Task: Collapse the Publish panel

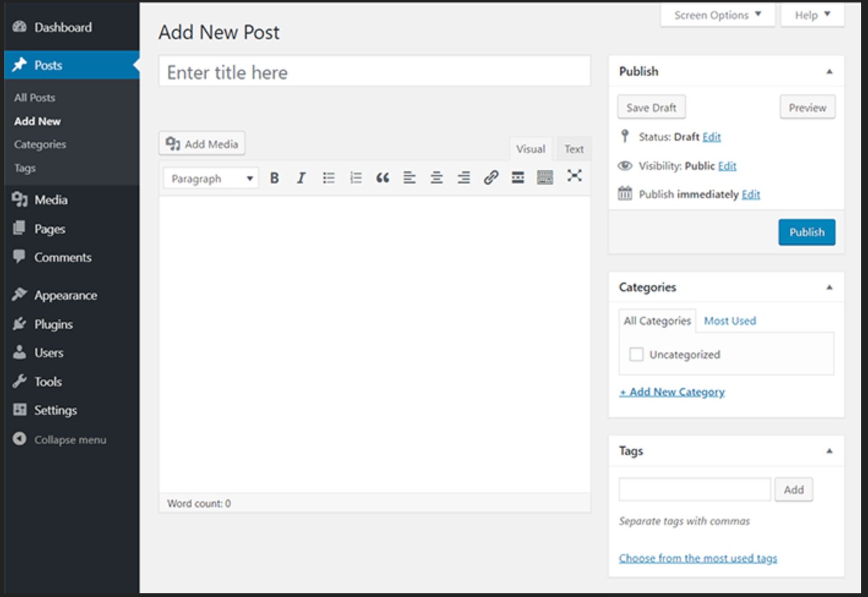Action: pos(829,72)
